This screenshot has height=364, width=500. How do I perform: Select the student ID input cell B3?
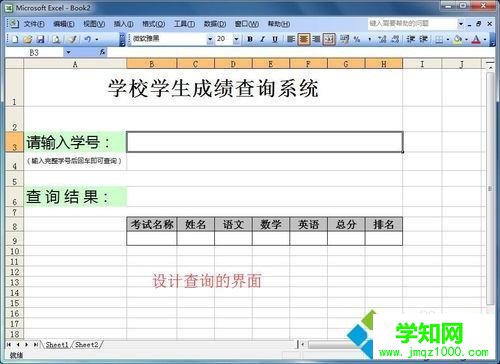(x=265, y=142)
